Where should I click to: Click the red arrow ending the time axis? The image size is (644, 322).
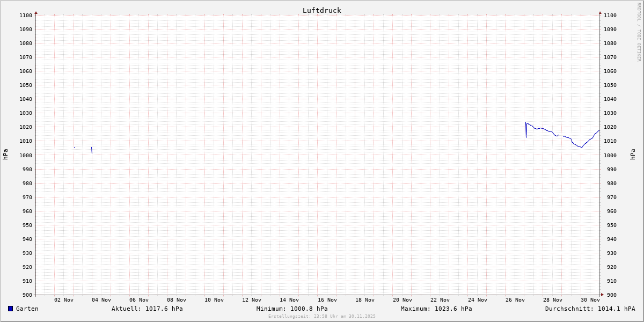[x=602, y=295]
